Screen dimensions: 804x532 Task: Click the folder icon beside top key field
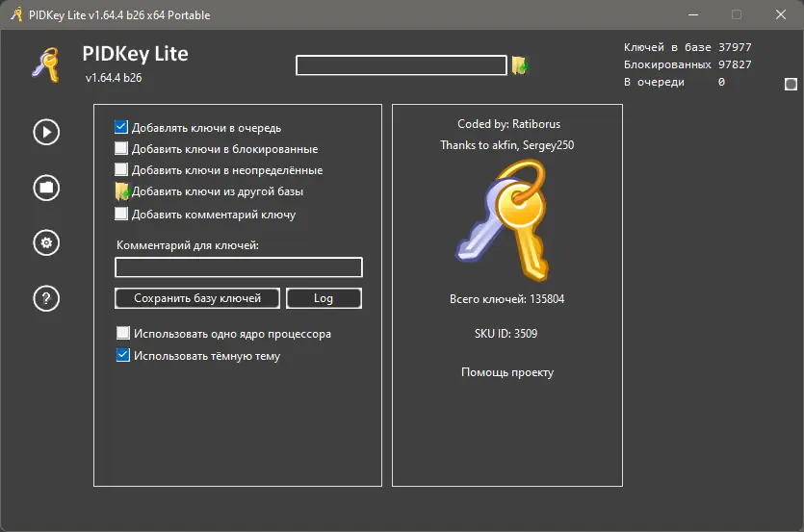(x=520, y=65)
